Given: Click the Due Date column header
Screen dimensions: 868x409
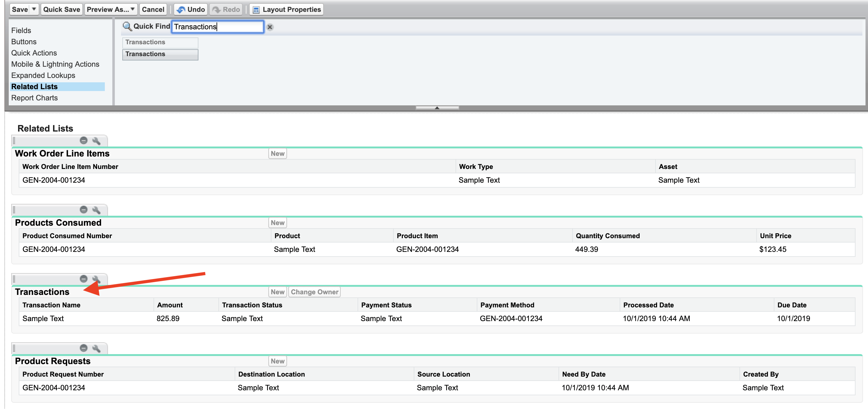Looking at the screenshot, I should click(x=792, y=305).
